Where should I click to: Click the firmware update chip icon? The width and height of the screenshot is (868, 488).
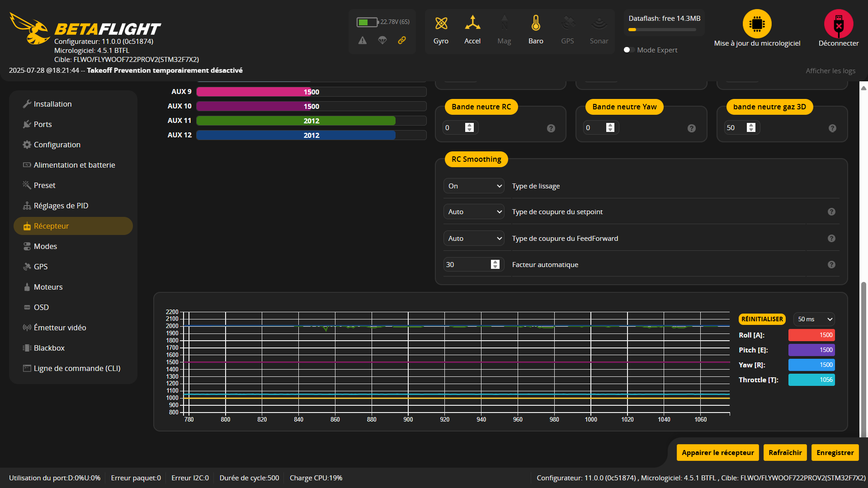click(757, 23)
